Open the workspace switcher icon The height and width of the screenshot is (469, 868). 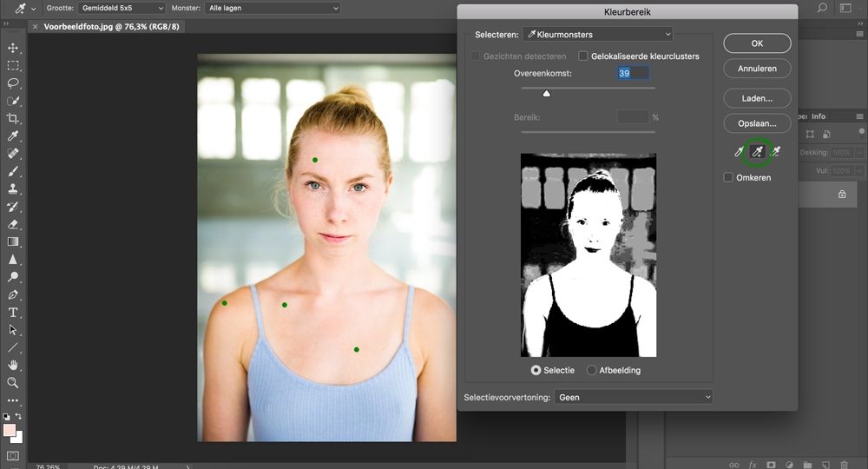pos(845,8)
